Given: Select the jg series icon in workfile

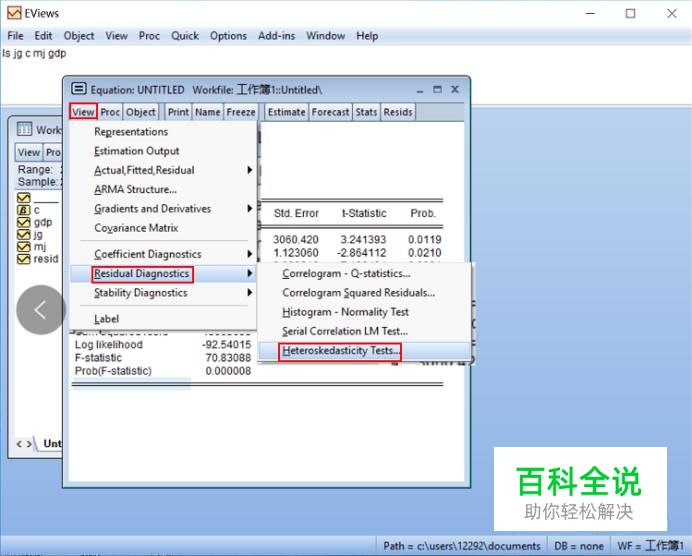Looking at the screenshot, I should [x=23, y=234].
